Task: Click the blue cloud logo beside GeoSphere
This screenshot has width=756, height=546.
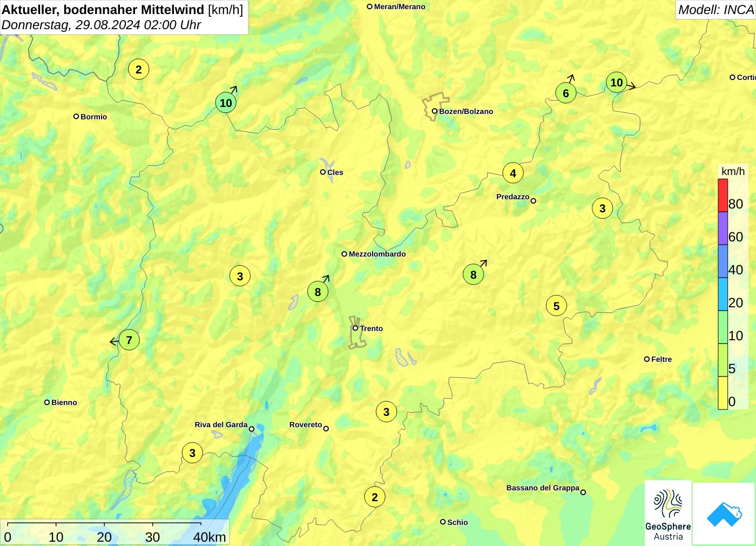Action: pos(724,514)
